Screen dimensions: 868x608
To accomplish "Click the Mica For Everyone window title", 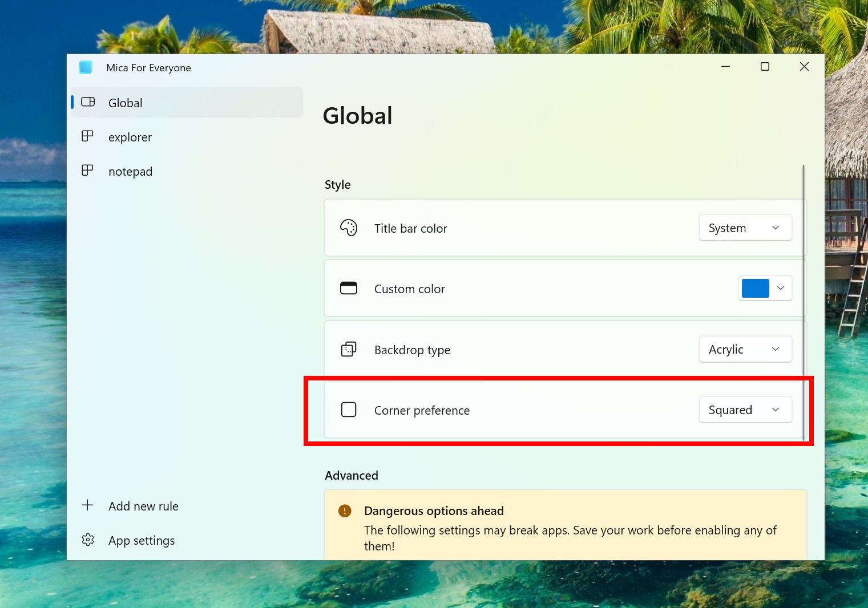I will [x=149, y=68].
